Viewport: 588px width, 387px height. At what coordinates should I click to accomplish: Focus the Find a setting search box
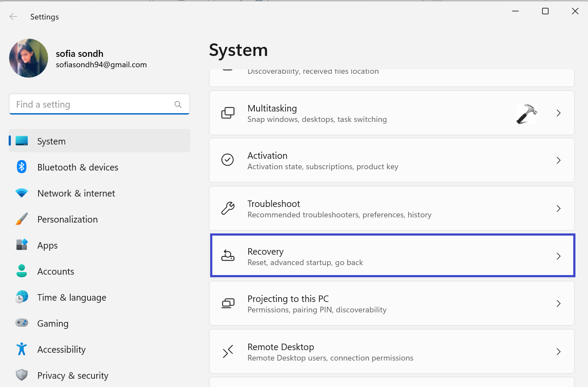(x=91, y=105)
